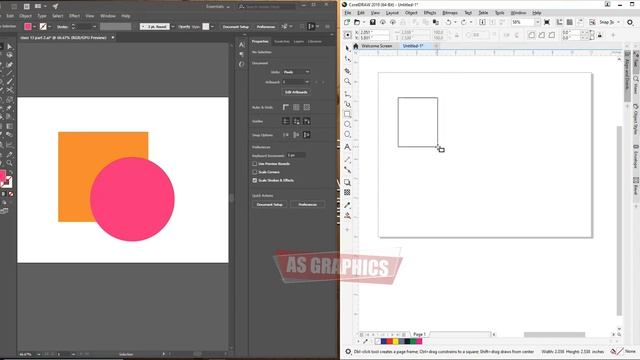Select the Rectangle tool in CorelDRAW toolbox
640x360 pixels.
(x=347, y=114)
